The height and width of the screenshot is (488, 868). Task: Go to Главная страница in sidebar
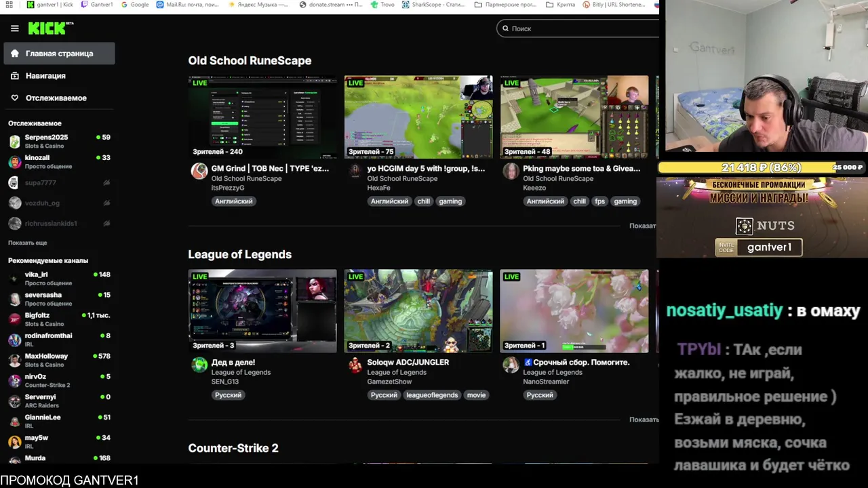59,54
